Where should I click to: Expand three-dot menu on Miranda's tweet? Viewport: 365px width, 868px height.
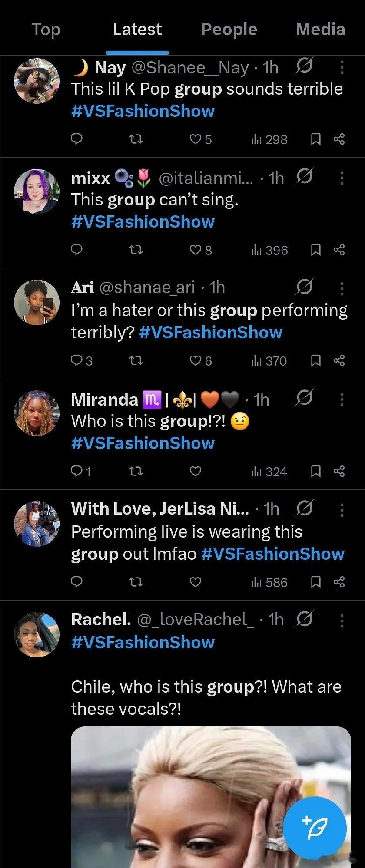click(x=342, y=399)
